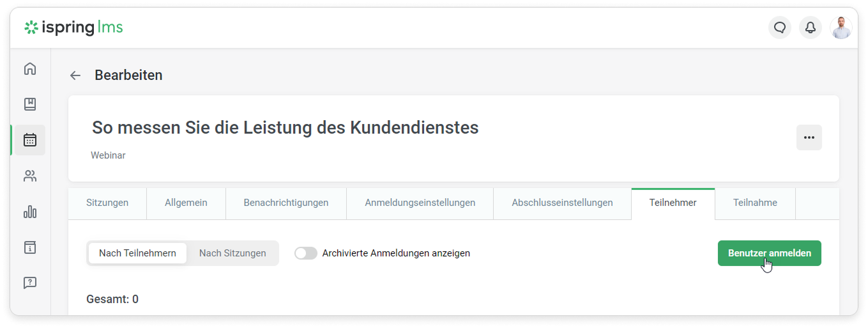Open the chat messages icon
The width and height of the screenshot is (868, 328).
coord(779,27)
